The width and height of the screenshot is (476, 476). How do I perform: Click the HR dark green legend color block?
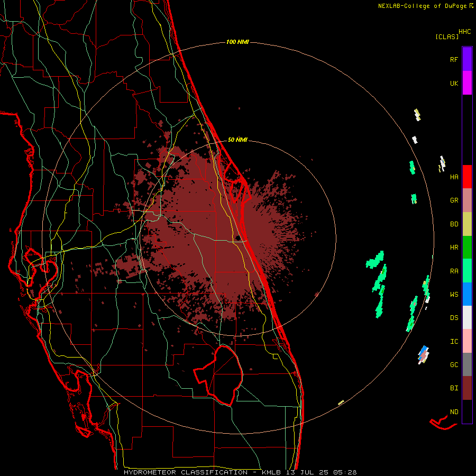point(467,248)
